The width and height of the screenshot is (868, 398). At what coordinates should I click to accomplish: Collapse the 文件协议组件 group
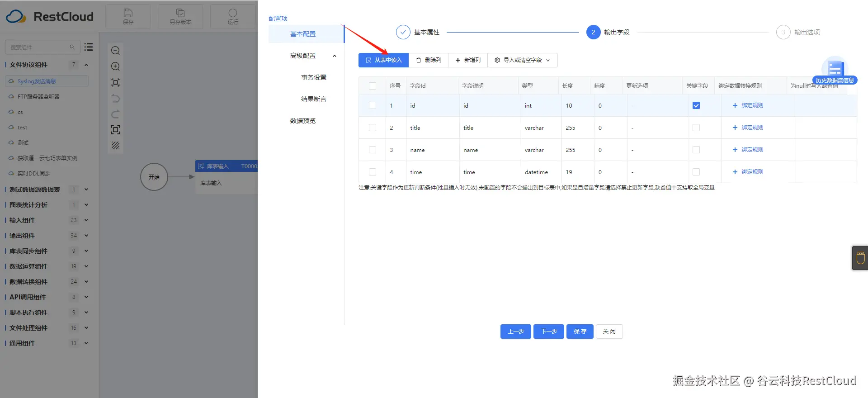pyautogui.click(x=86, y=65)
